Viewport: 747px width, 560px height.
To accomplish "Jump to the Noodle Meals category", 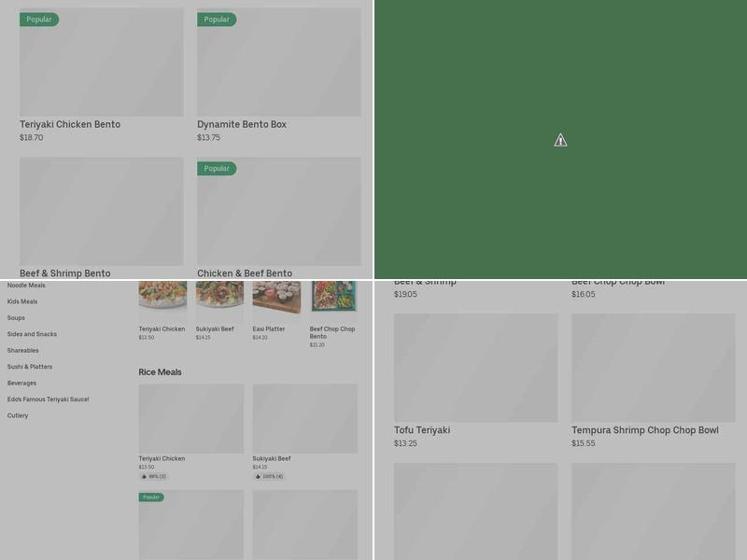I will point(26,286).
